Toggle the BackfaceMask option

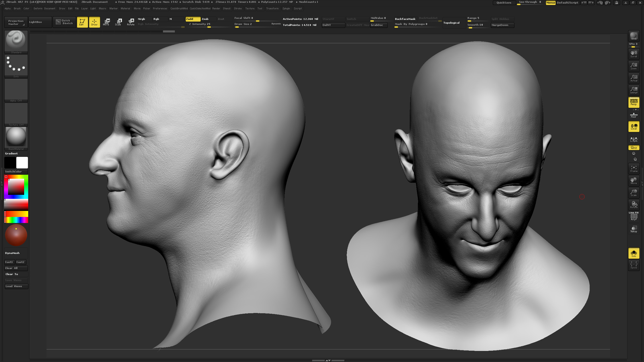405,19
